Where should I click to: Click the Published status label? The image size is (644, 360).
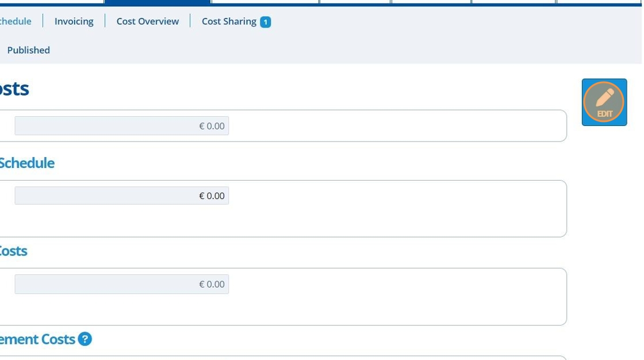[x=28, y=50]
